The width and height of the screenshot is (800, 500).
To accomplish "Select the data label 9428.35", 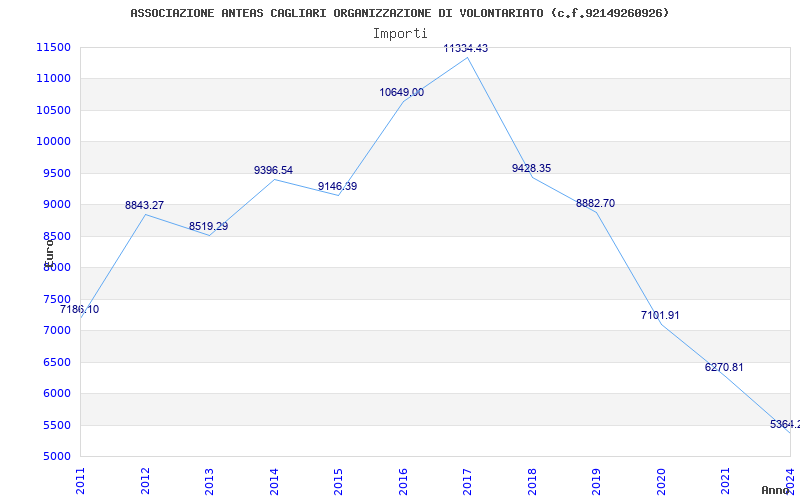I will pyautogui.click(x=532, y=168).
